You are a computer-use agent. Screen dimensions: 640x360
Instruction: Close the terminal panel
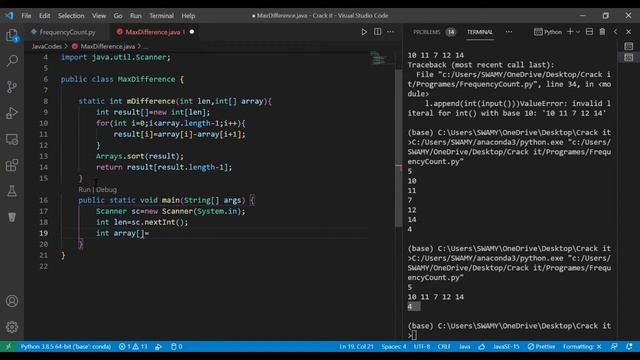(x=629, y=32)
